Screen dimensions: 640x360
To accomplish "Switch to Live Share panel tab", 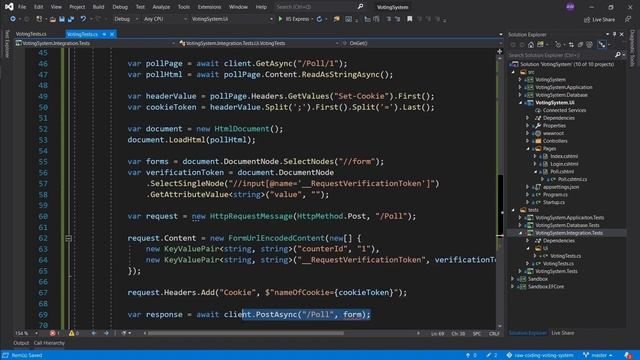I will pos(562,333).
